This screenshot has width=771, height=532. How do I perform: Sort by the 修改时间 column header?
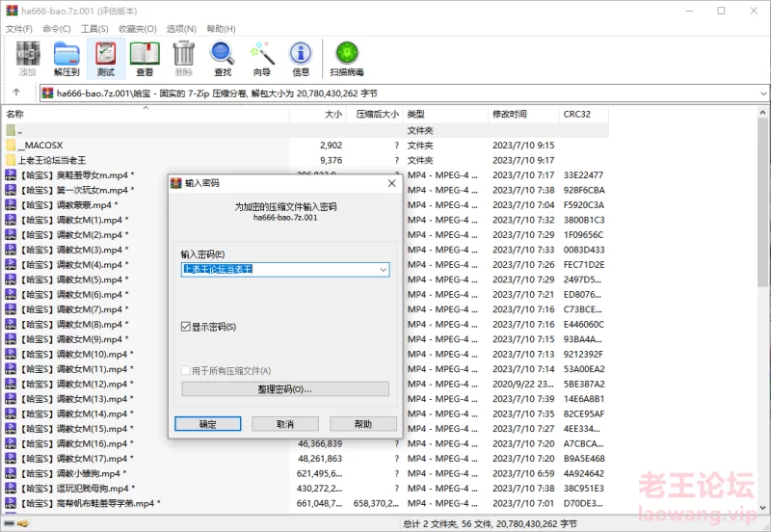(x=523, y=114)
